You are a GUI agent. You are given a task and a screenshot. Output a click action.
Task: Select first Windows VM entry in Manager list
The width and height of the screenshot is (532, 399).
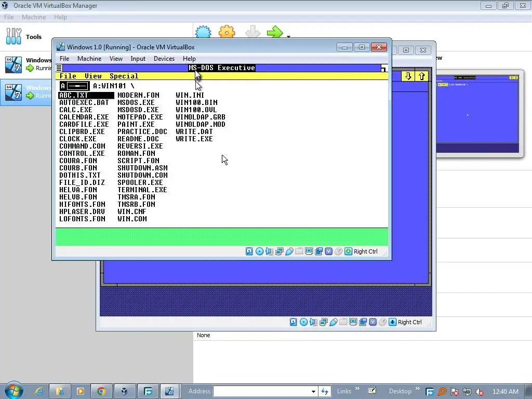26,64
